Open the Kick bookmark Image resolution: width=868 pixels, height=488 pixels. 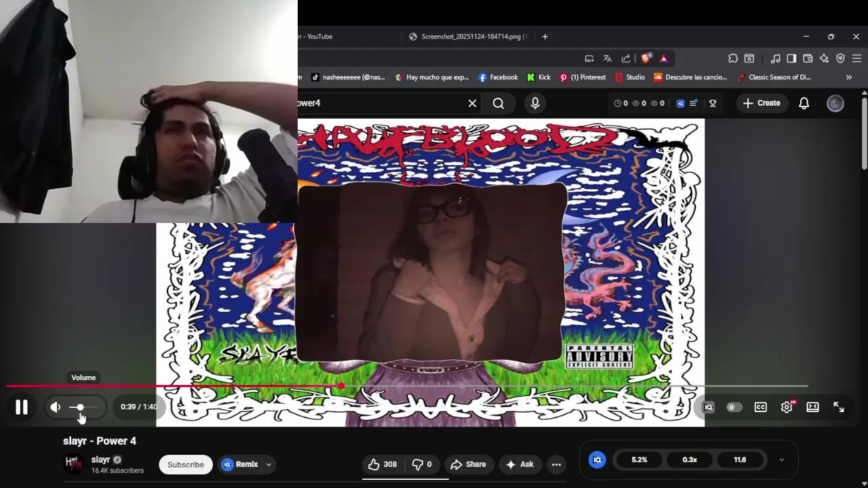click(x=538, y=77)
